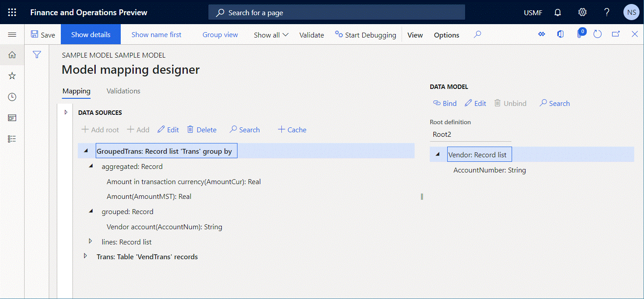Open Favorites star in sidebar
The image size is (644, 299).
click(x=12, y=76)
